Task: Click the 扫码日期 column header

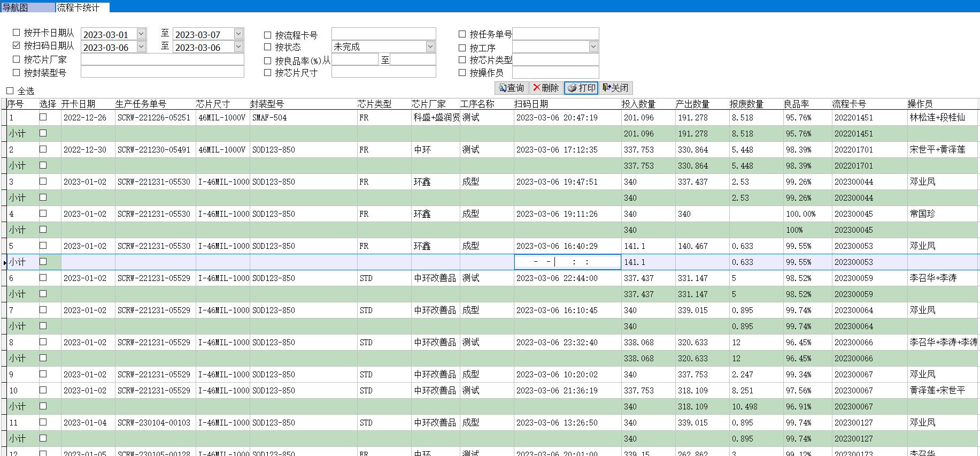Action: (x=531, y=104)
